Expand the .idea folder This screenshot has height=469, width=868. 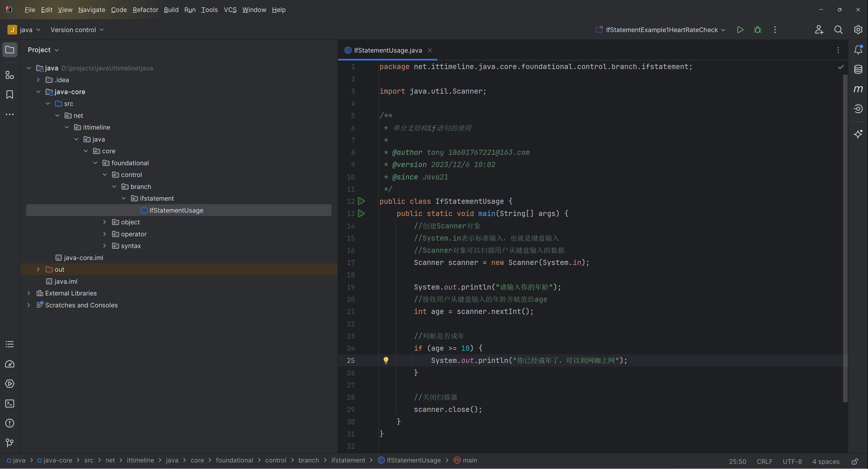pos(38,80)
